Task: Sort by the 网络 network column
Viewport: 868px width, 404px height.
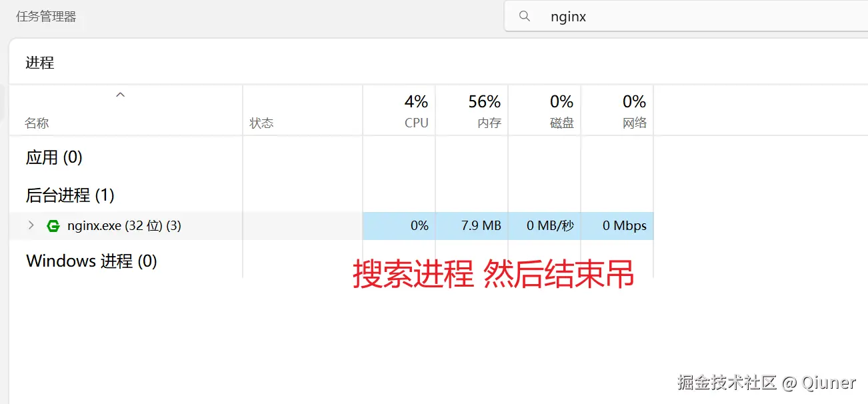Action: point(634,123)
